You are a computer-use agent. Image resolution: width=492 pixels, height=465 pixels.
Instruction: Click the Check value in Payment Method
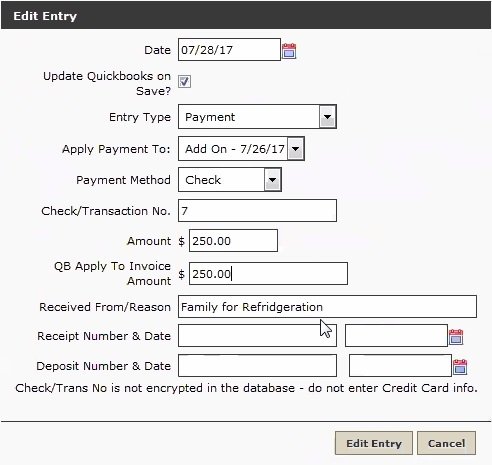click(203, 180)
